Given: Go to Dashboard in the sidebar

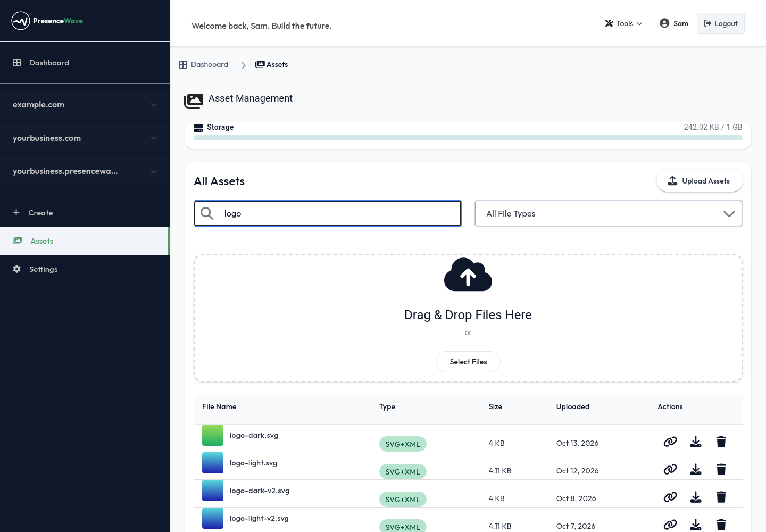Looking at the screenshot, I should click(85, 63).
